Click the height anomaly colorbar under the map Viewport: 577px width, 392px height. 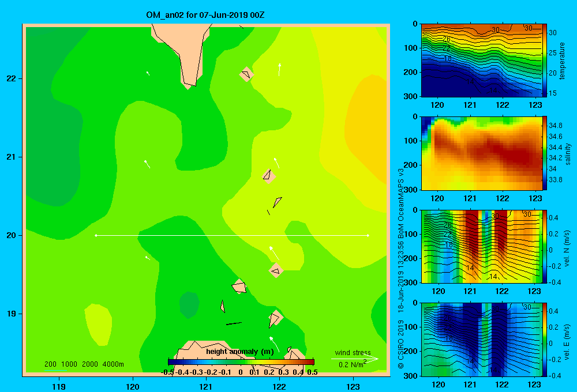click(x=241, y=362)
